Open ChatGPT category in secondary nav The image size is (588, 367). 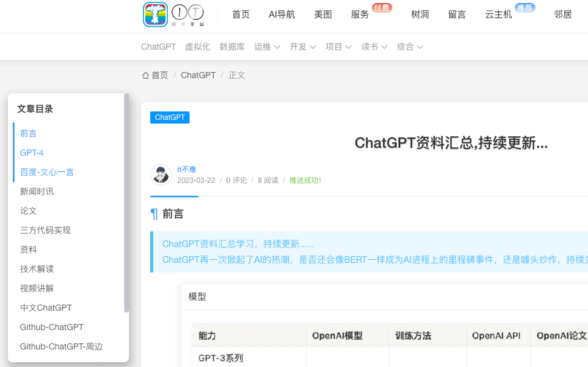158,47
